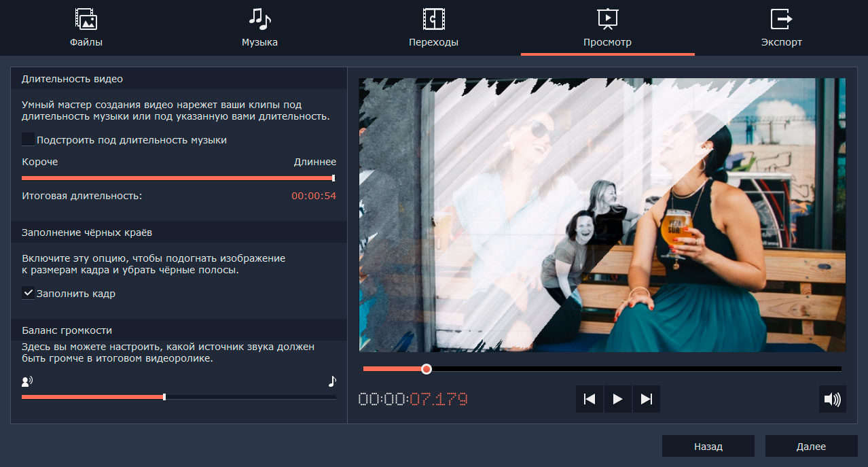Click the Длительность видео section header
Image resolution: width=868 pixels, height=467 pixels.
179,79
